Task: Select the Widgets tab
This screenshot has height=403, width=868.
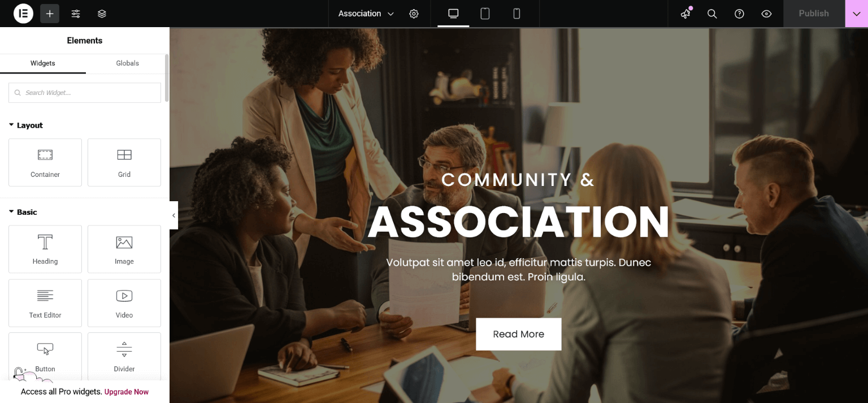Action: point(43,63)
